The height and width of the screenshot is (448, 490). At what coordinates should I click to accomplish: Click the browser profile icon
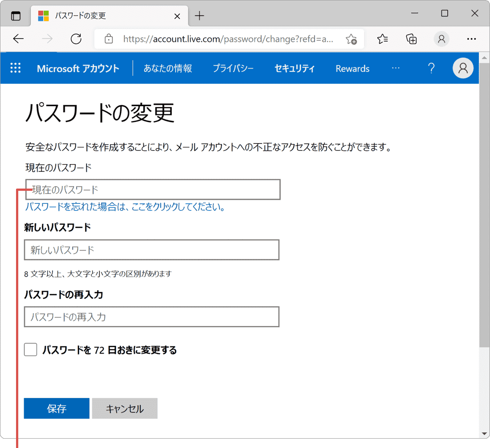[441, 39]
